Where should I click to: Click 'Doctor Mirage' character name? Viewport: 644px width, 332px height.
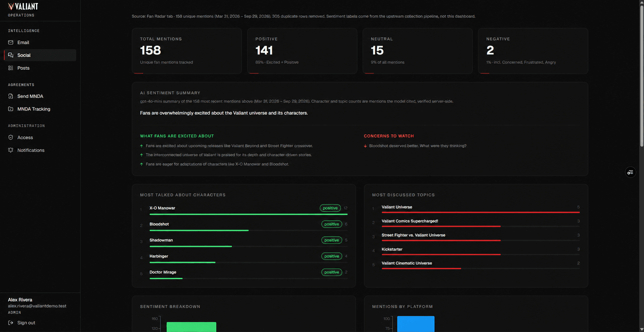click(163, 272)
